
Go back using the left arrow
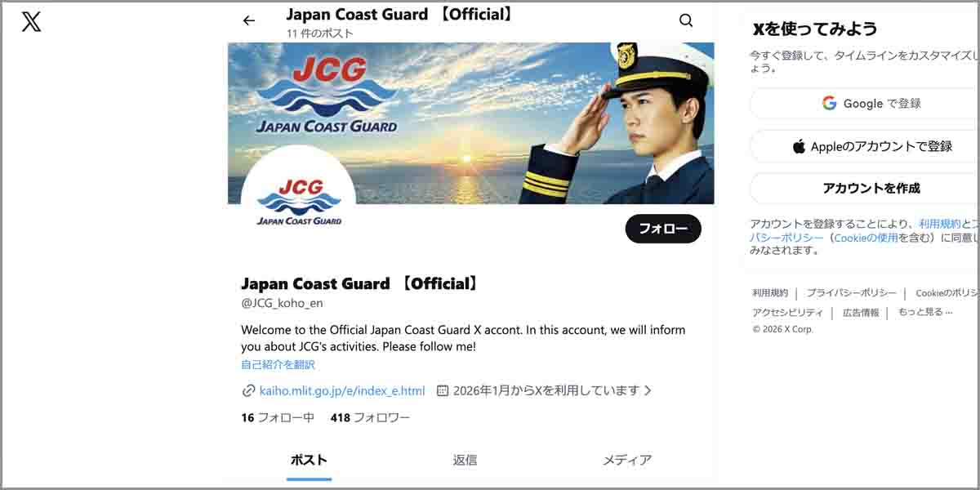[x=249, y=21]
